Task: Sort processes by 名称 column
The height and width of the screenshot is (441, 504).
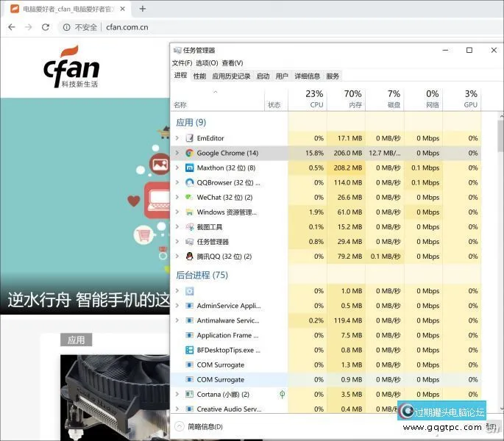Action: pyautogui.click(x=218, y=99)
